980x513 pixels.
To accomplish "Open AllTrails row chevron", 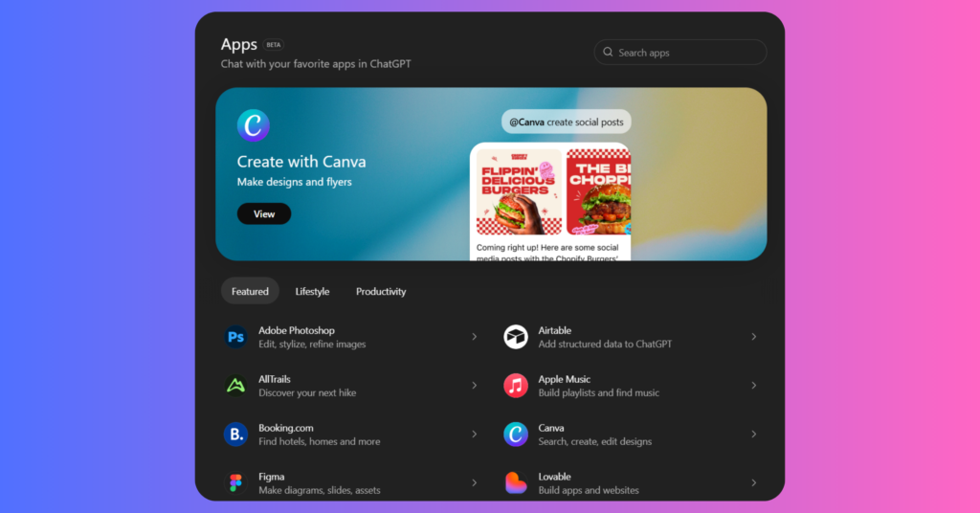I will (x=475, y=386).
